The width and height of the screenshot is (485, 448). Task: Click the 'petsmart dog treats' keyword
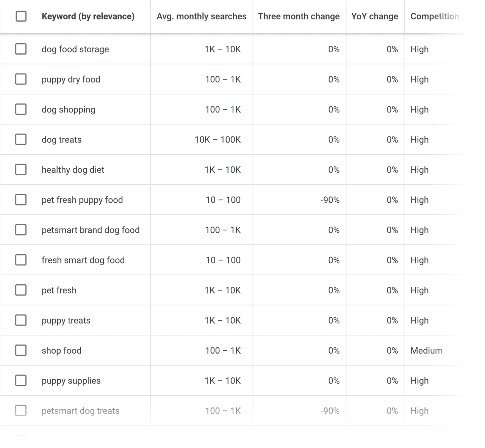coord(80,411)
